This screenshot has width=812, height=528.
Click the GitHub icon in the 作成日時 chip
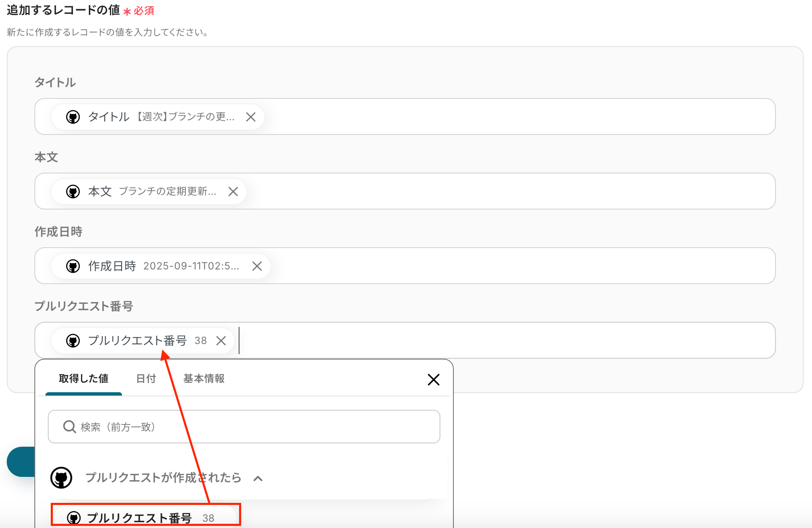(x=73, y=266)
